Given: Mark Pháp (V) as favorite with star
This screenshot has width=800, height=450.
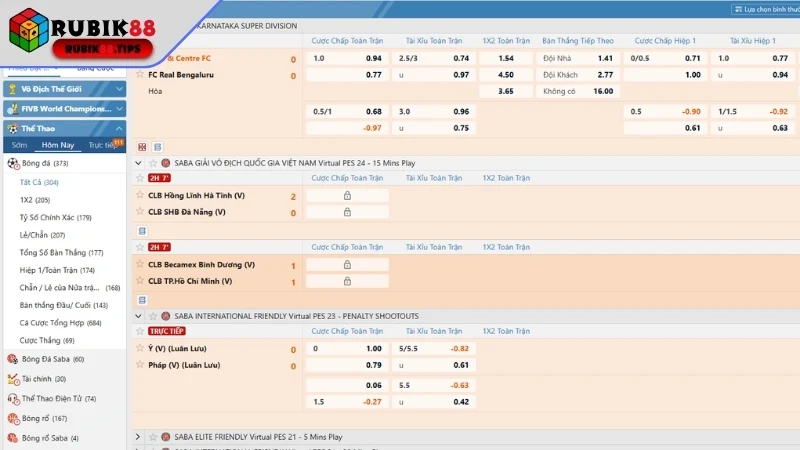Looking at the screenshot, I should pyautogui.click(x=140, y=365).
